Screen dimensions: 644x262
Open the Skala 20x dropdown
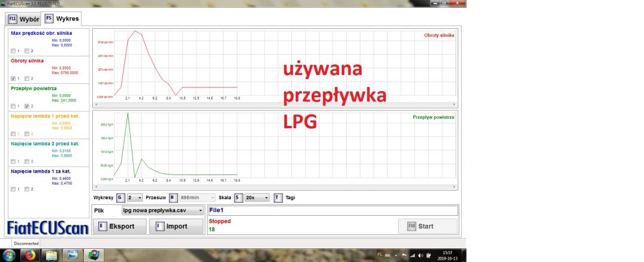tap(257, 197)
